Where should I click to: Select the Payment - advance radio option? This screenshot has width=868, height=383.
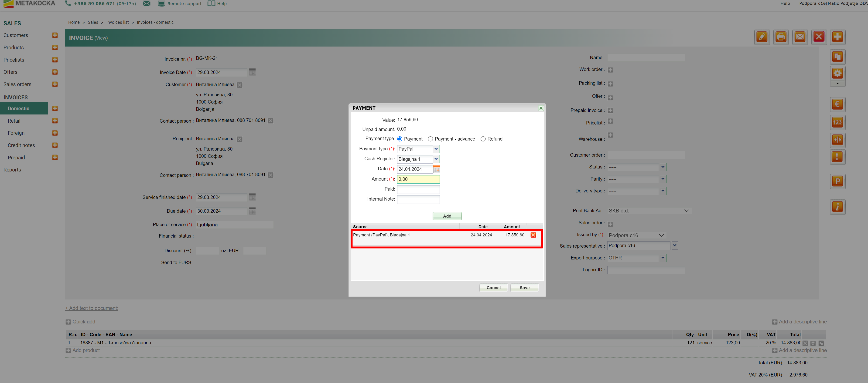(430, 139)
